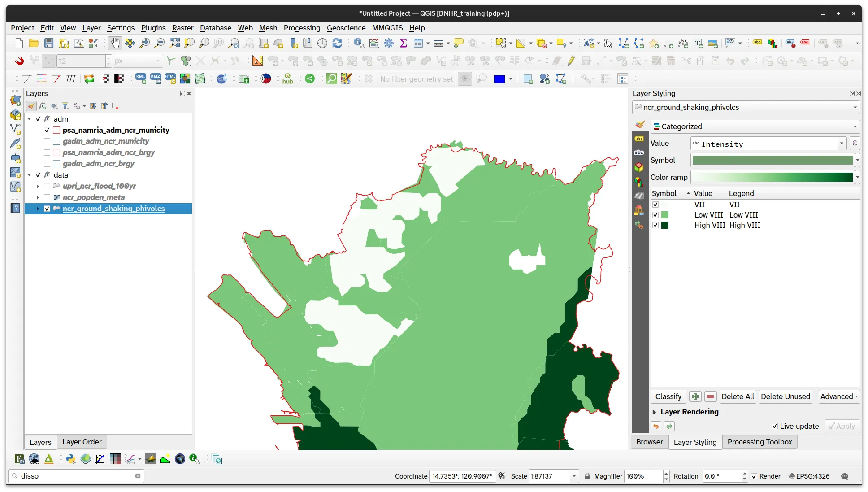The width and height of the screenshot is (868, 492).
Task: Open the Python Console icon
Action: point(71,459)
